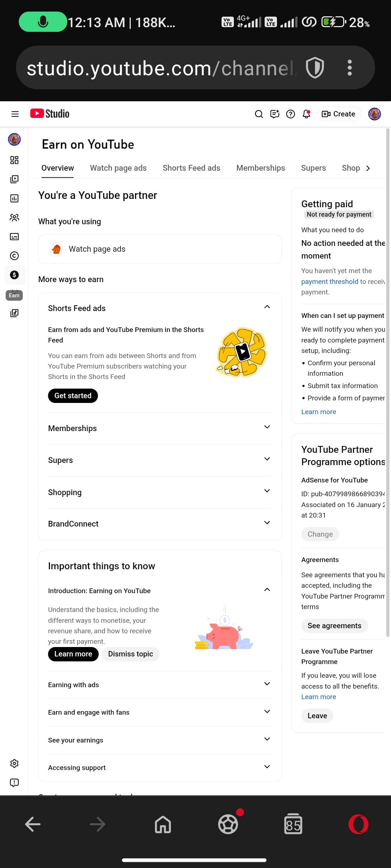Open Subtitles icon in sidebar
391x868 pixels.
tap(14, 237)
